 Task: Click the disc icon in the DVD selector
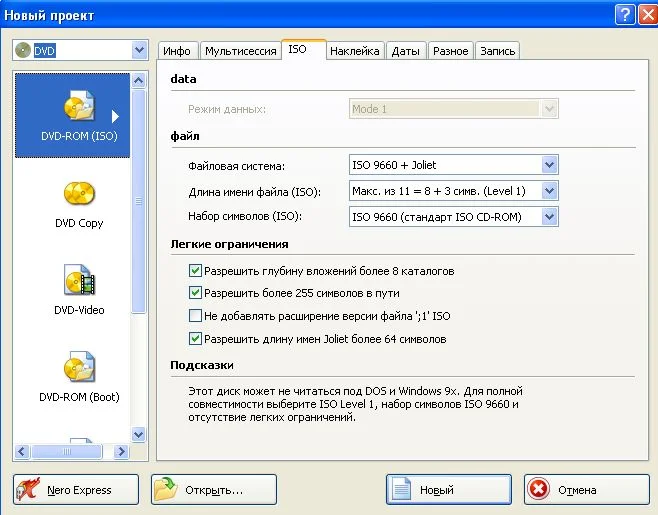23,51
